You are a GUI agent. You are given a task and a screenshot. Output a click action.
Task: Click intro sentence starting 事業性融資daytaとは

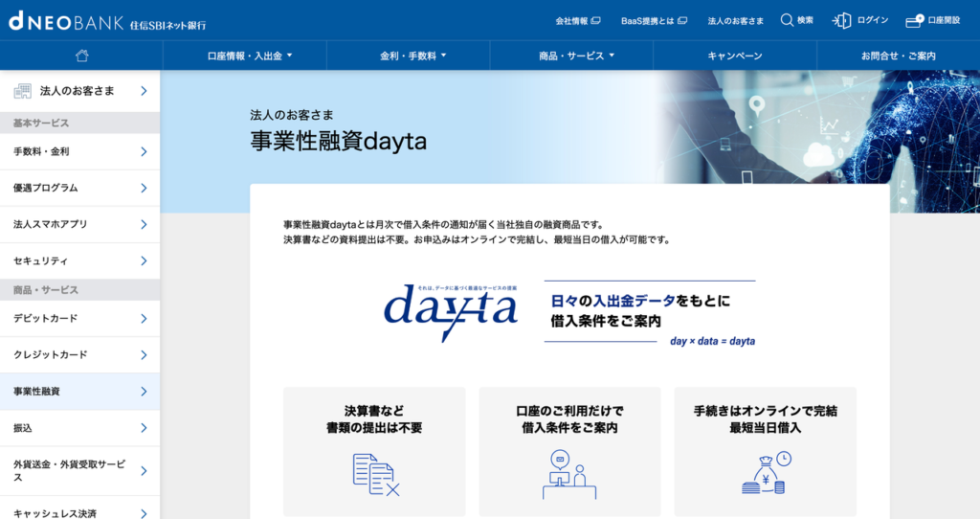(444, 224)
